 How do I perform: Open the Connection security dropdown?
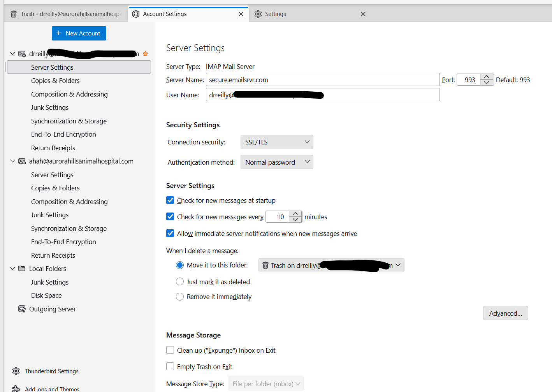tap(277, 142)
